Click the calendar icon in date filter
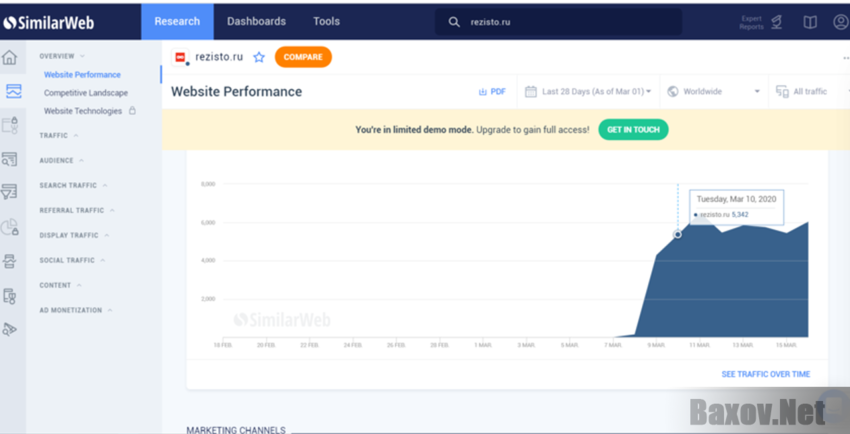This screenshot has width=850, height=434. click(531, 92)
